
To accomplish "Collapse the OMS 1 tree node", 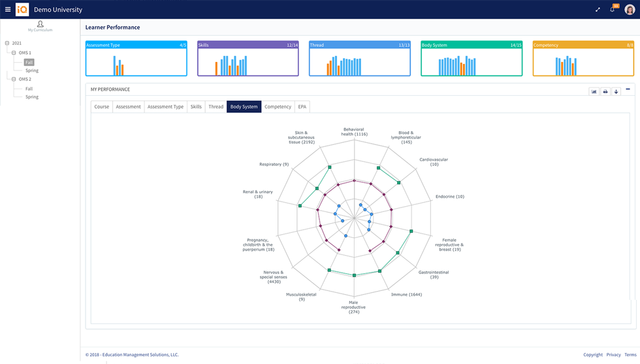I will point(14,53).
